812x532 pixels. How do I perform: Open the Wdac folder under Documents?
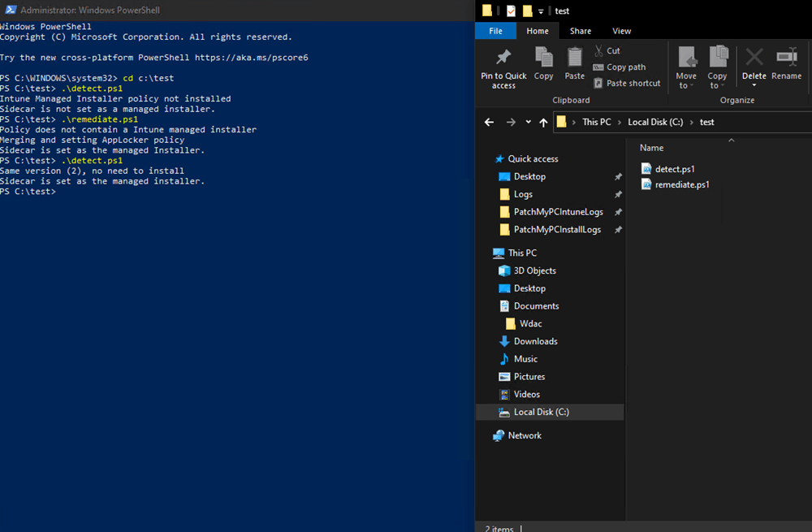(531, 323)
